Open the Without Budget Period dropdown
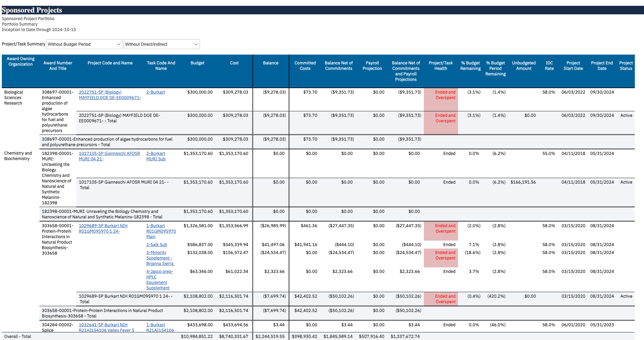 coord(84,44)
